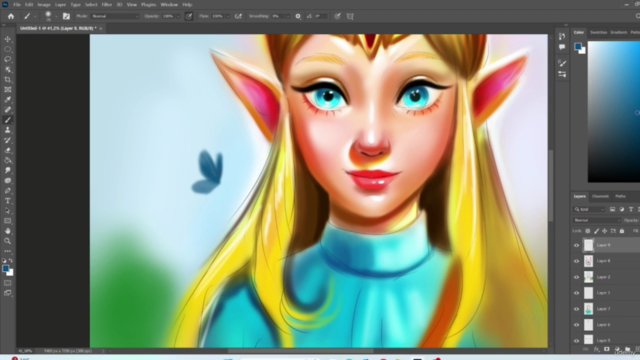
Task: Select the Sponge tool
Action: click(8, 180)
